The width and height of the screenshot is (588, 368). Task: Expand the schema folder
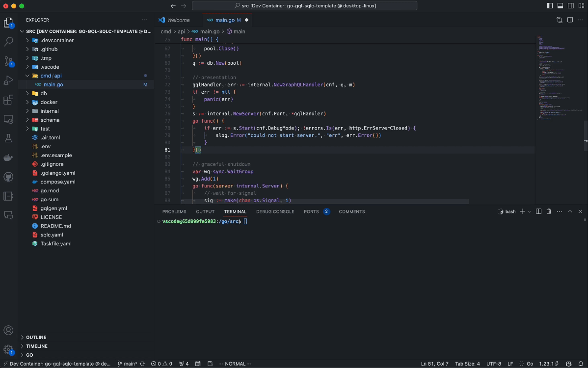tap(27, 120)
